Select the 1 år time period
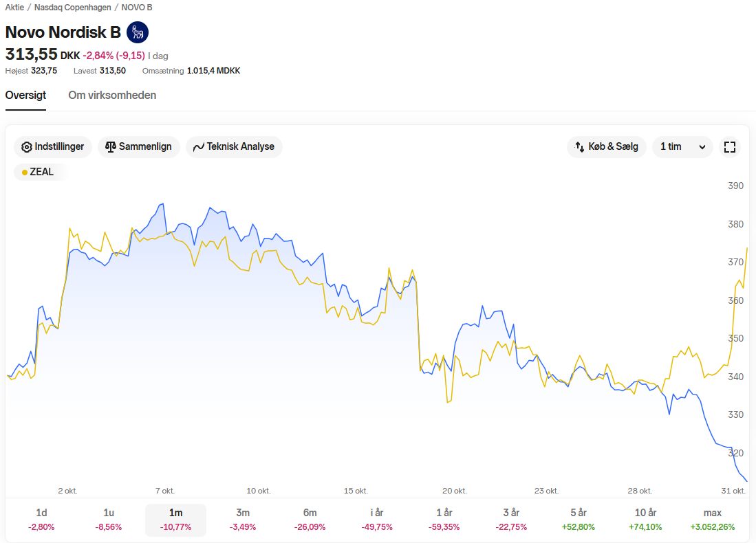The width and height of the screenshot is (756, 543). 444,520
